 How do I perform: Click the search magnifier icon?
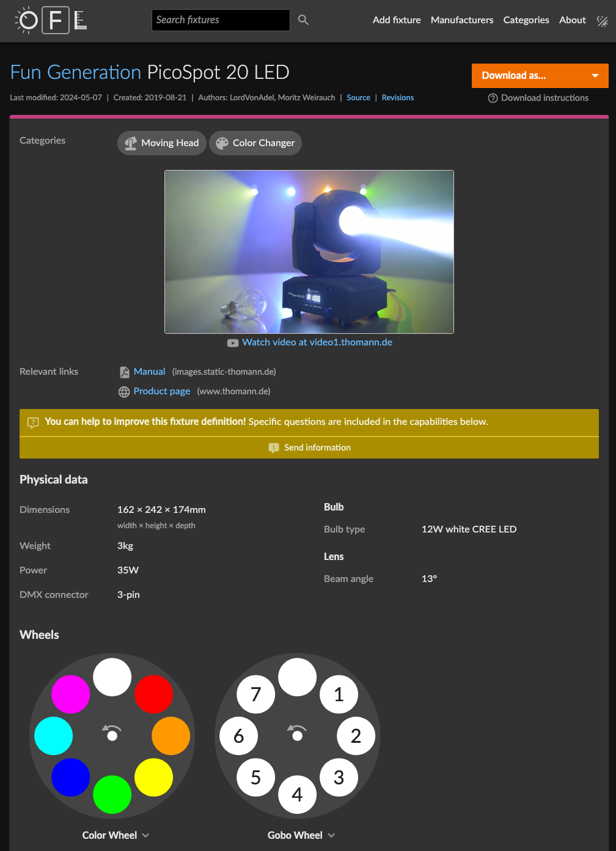pyautogui.click(x=303, y=20)
